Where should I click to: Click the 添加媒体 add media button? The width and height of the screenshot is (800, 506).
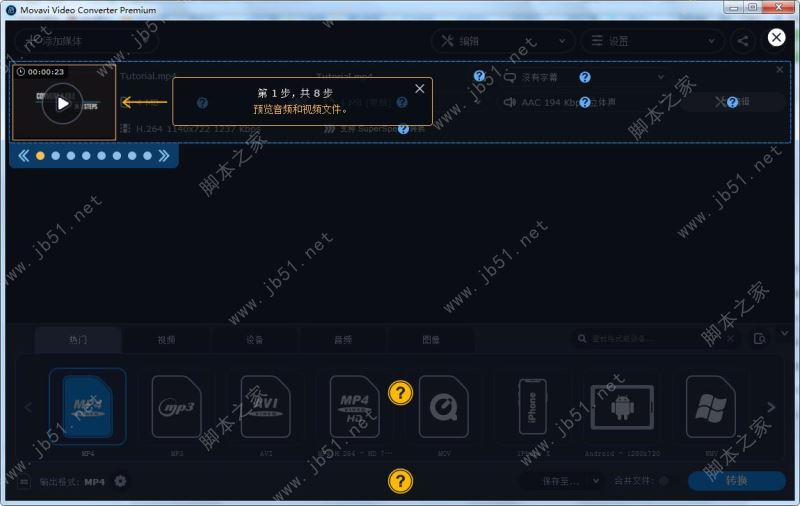point(86,41)
